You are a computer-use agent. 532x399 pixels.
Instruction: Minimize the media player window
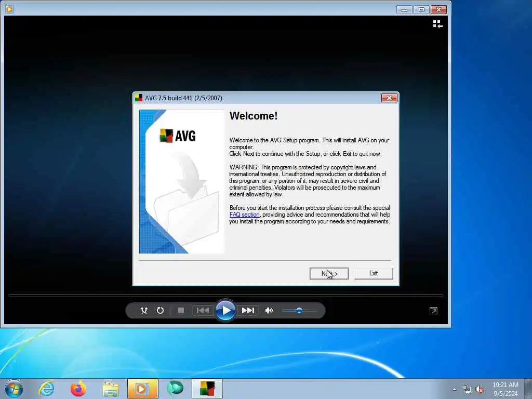(404, 10)
